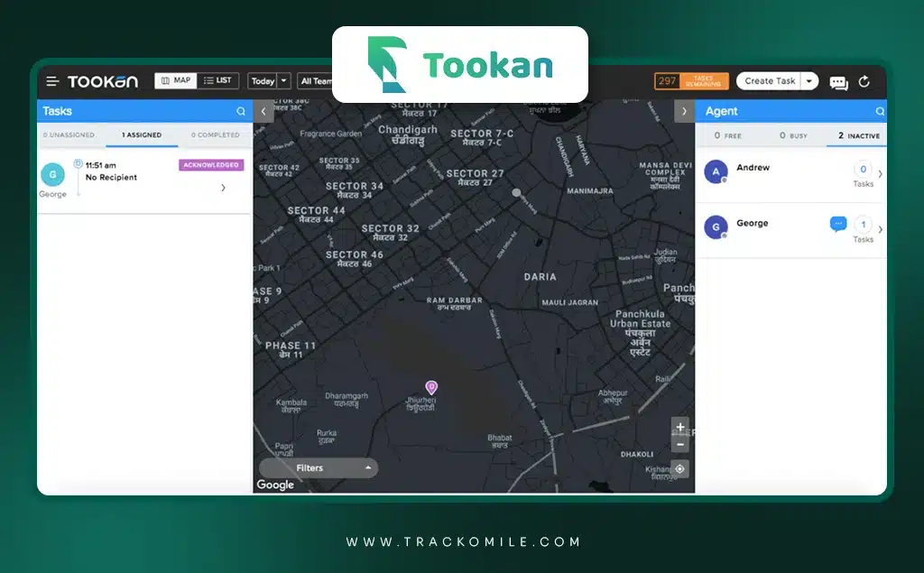Click the pink task pin near Jhiurheri
924x573 pixels.
pyautogui.click(x=431, y=387)
